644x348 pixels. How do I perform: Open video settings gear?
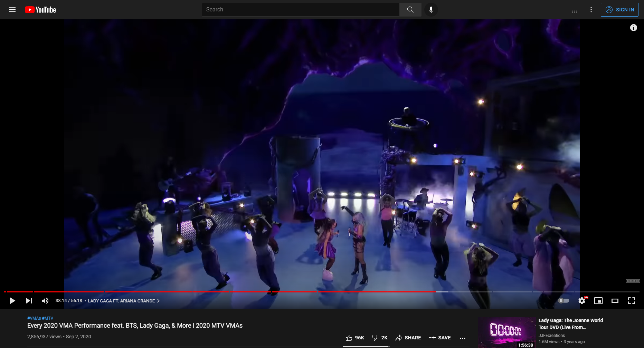[582, 301]
